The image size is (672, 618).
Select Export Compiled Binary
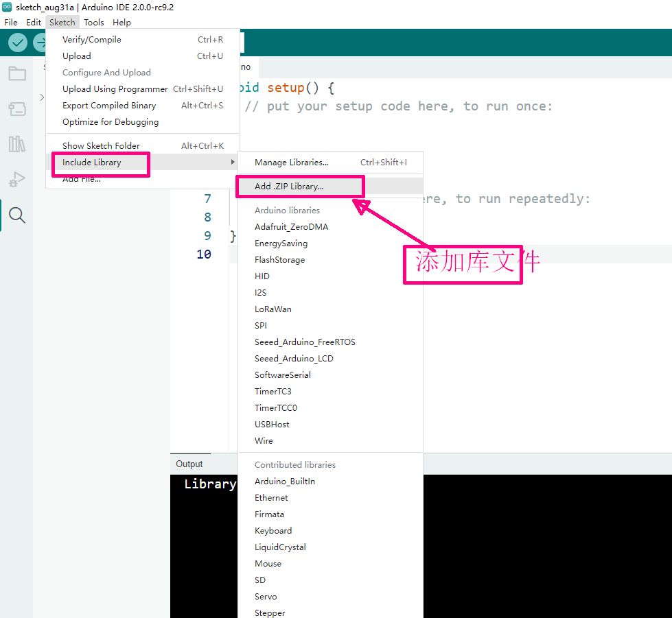(x=143, y=106)
